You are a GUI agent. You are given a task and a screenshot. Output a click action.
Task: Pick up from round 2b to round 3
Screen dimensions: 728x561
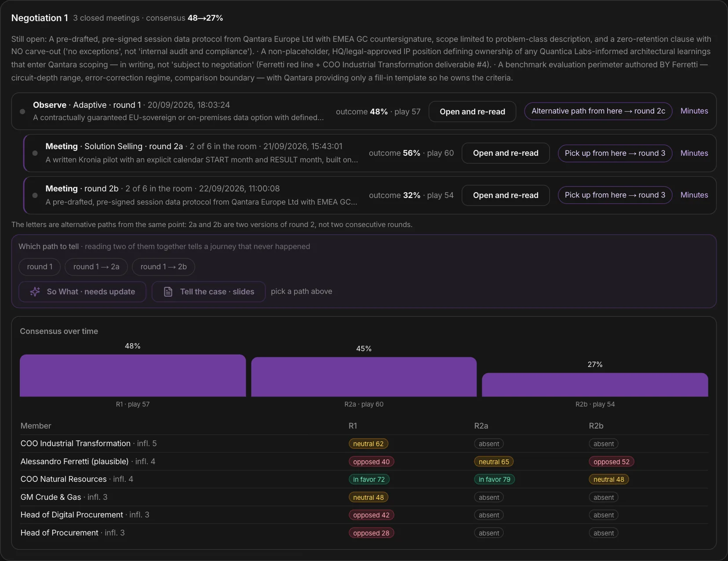pyautogui.click(x=615, y=195)
